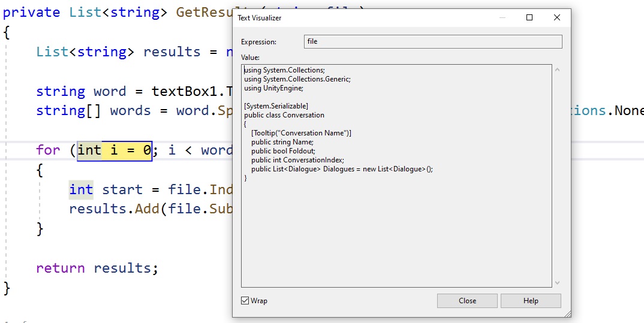Click 'public string Name;' line
This screenshot has height=323, width=644.
point(282,142)
